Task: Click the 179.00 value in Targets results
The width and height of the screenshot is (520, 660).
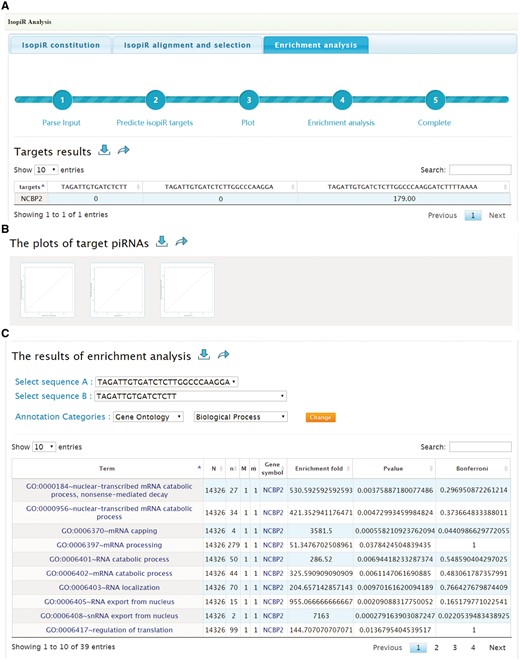Action: [x=404, y=198]
